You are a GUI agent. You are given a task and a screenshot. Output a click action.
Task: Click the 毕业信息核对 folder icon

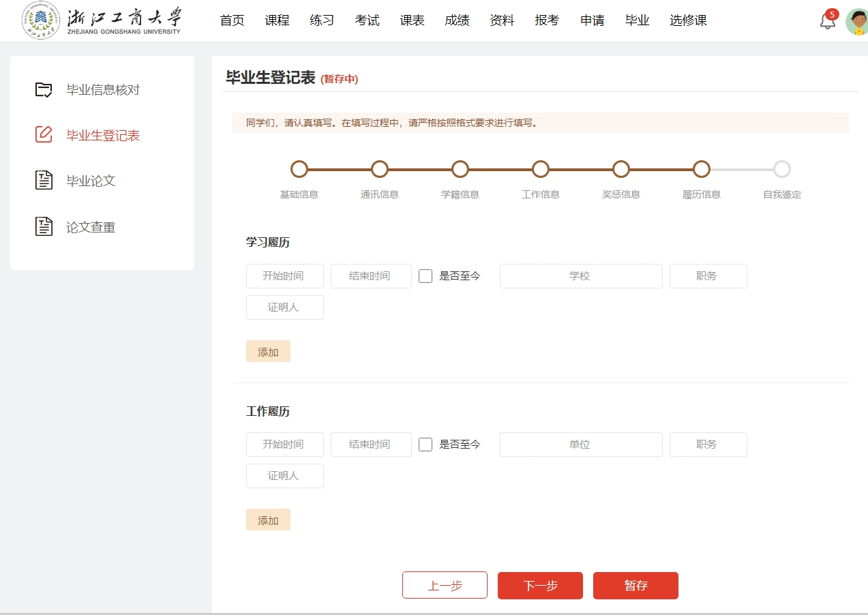pos(44,90)
